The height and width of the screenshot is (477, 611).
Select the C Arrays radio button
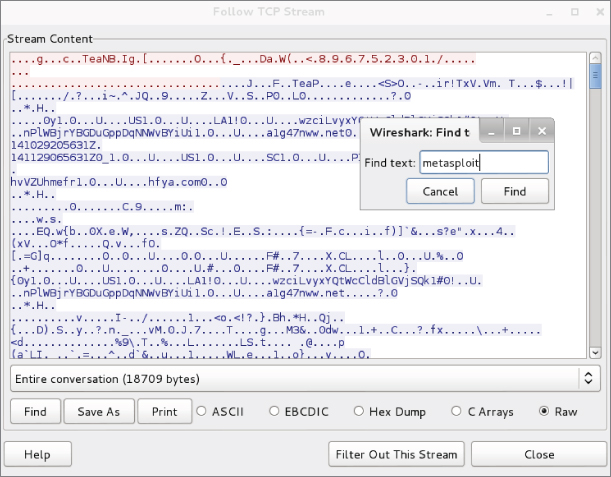[x=456, y=411]
